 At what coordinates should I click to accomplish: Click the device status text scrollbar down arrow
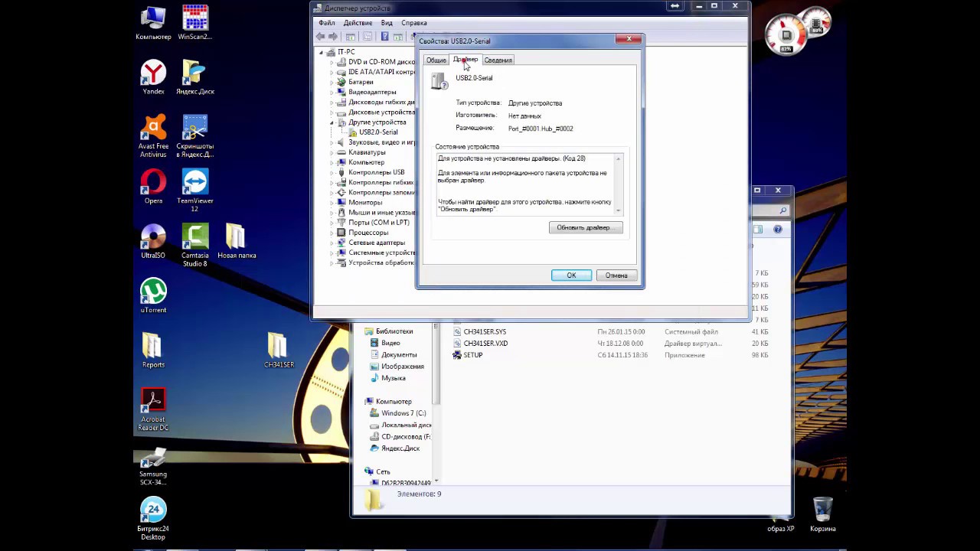(619, 211)
